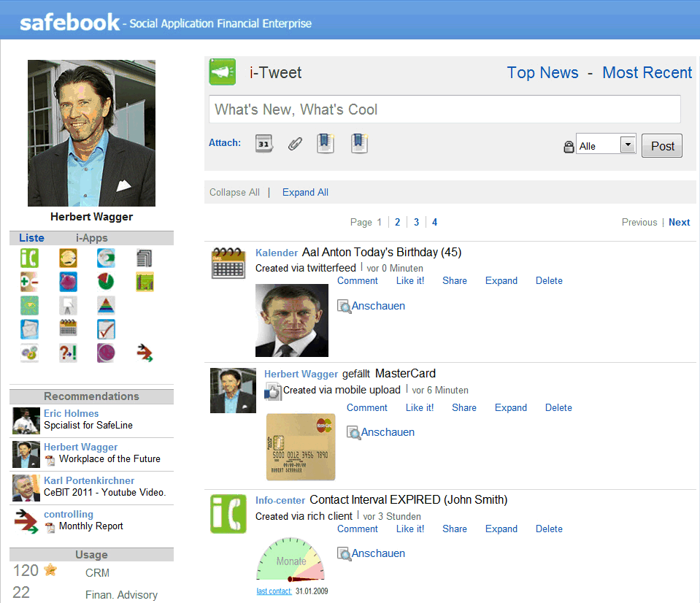Viewport: 700px width, 603px height.
Task: Click Anschauen on the birthday post
Action: [x=372, y=306]
